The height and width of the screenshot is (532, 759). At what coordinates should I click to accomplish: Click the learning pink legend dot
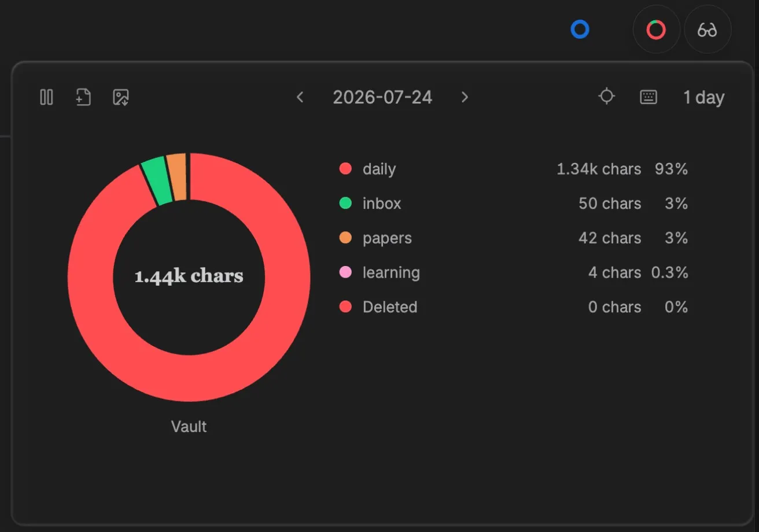tap(345, 272)
